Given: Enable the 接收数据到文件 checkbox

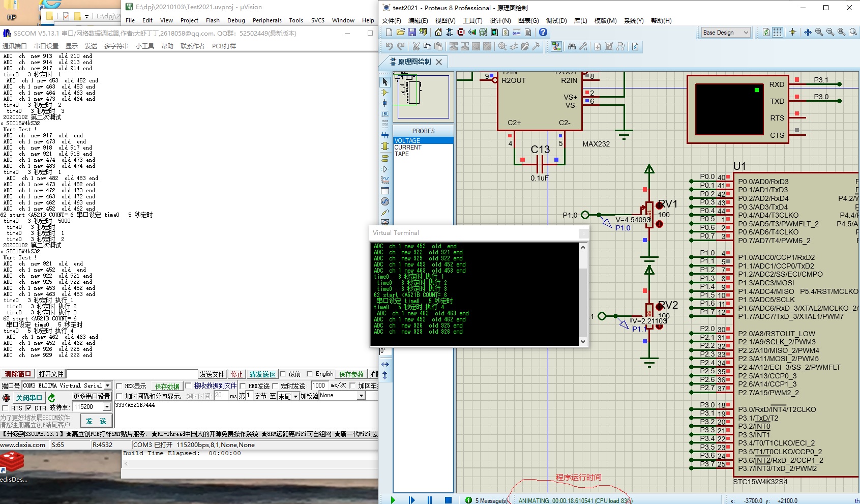Looking at the screenshot, I should point(188,386).
